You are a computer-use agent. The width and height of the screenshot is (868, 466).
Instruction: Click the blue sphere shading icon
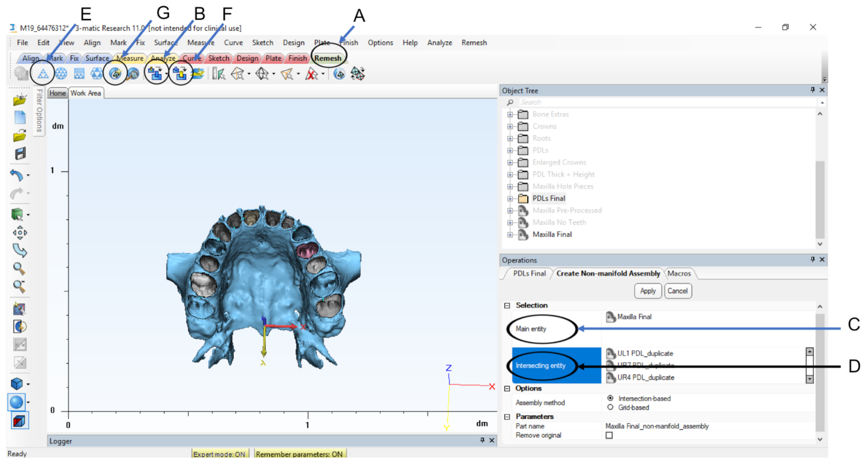coord(17,402)
